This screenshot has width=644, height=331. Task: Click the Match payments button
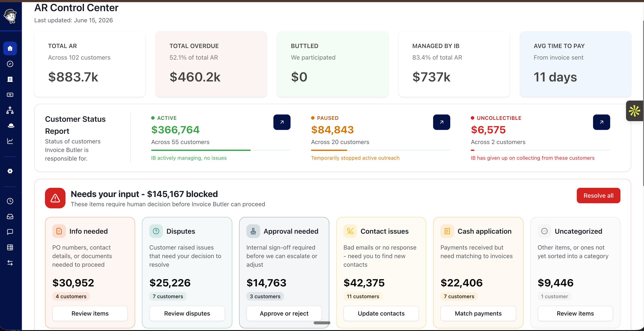tap(478, 313)
